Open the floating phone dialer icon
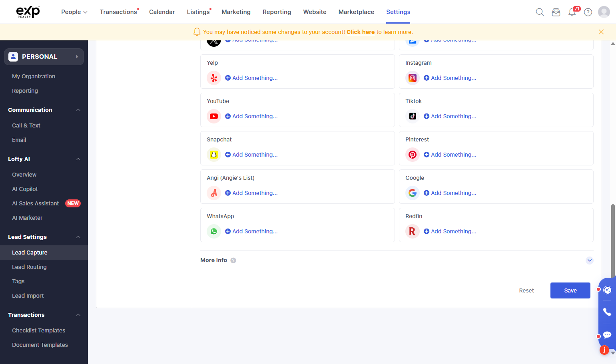Image resolution: width=616 pixels, height=364 pixels. pos(607,312)
